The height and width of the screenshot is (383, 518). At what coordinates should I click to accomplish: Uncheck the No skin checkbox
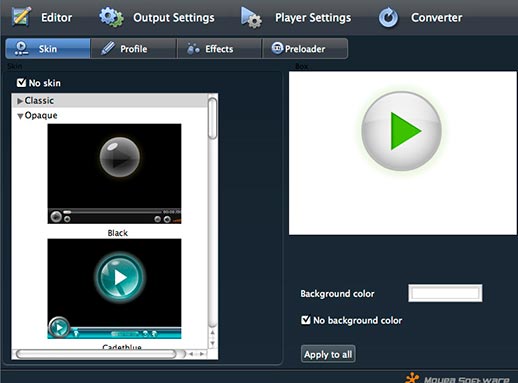tap(21, 82)
